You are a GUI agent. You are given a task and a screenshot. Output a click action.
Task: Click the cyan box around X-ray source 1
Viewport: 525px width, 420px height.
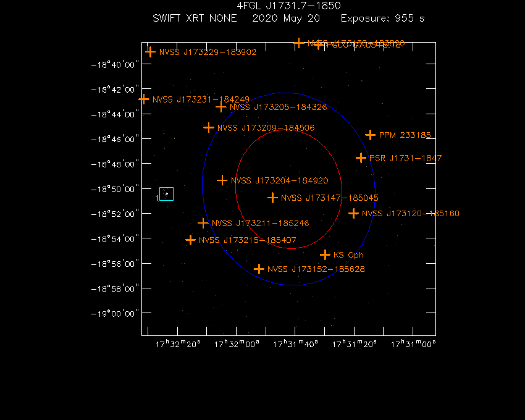(166, 194)
